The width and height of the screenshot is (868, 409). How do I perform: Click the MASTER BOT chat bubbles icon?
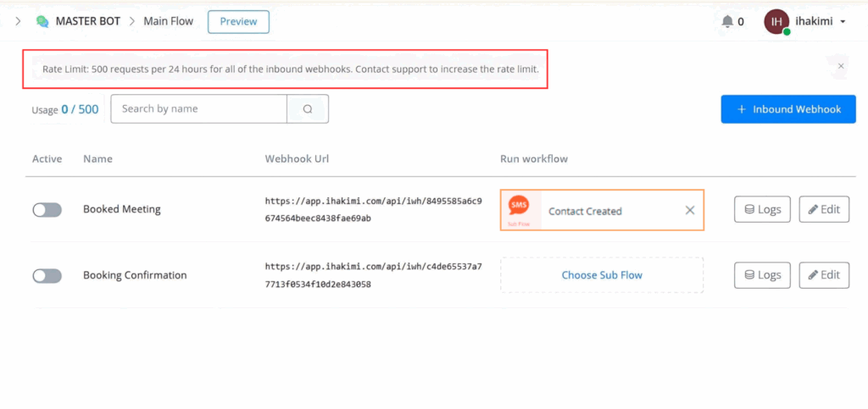tap(42, 21)
